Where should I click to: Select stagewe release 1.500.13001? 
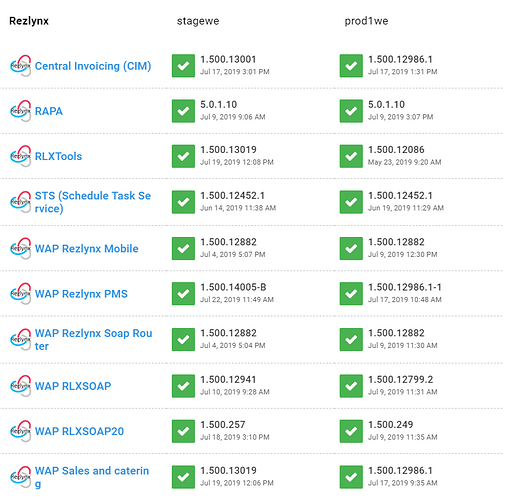pos(228,59)
